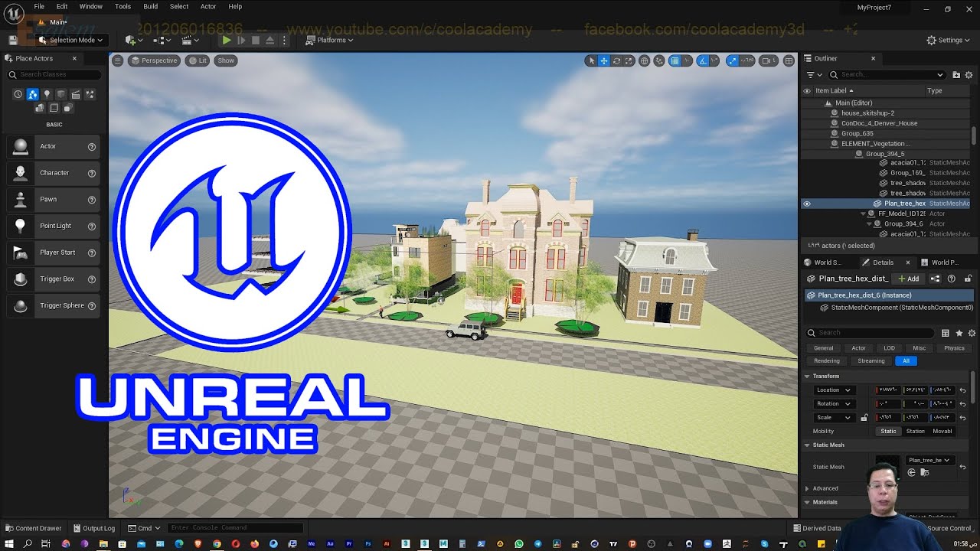Select the Physics filter in Details

click(954, 348)
